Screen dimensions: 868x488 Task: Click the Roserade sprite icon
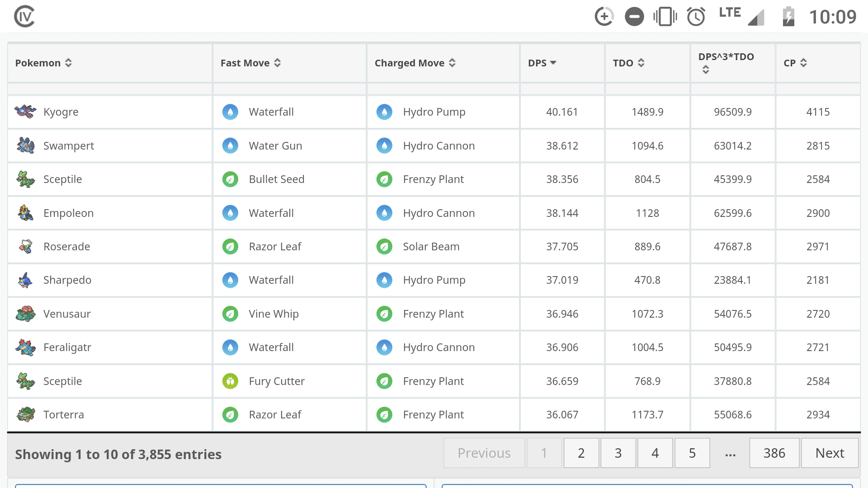pyautogui.click(x=25, y=246)
